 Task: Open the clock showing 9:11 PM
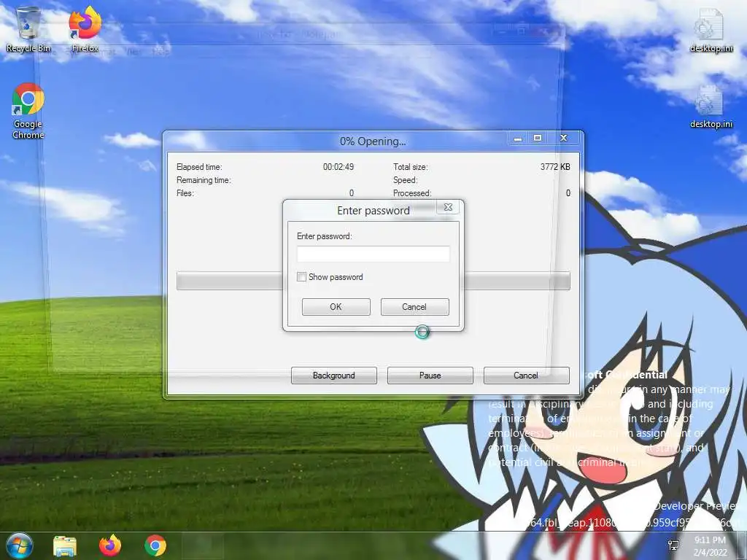[710, 546]
